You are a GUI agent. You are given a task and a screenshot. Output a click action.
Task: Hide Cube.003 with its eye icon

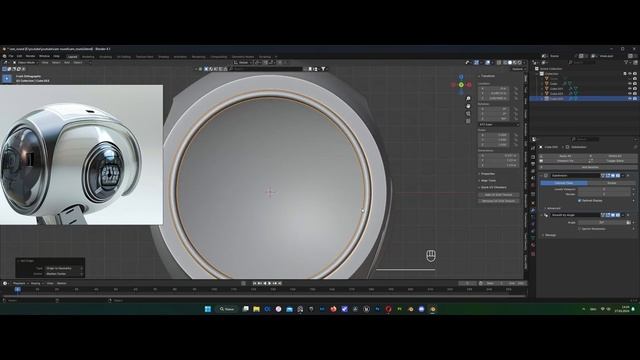point(630,98)
